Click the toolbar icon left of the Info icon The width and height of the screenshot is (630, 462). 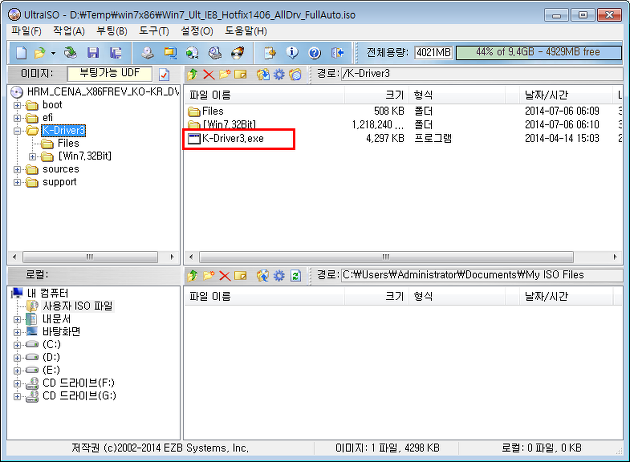[270, 53]
